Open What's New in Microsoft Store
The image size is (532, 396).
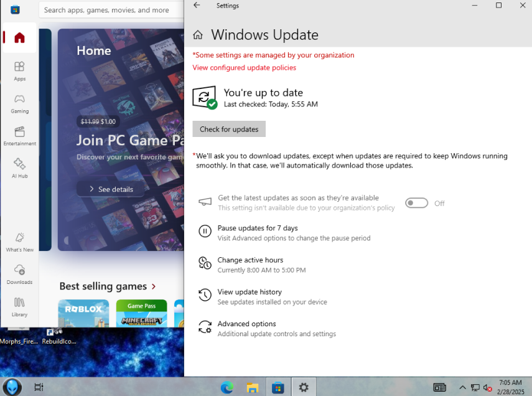pyautogui.click(x=19, y=242)
